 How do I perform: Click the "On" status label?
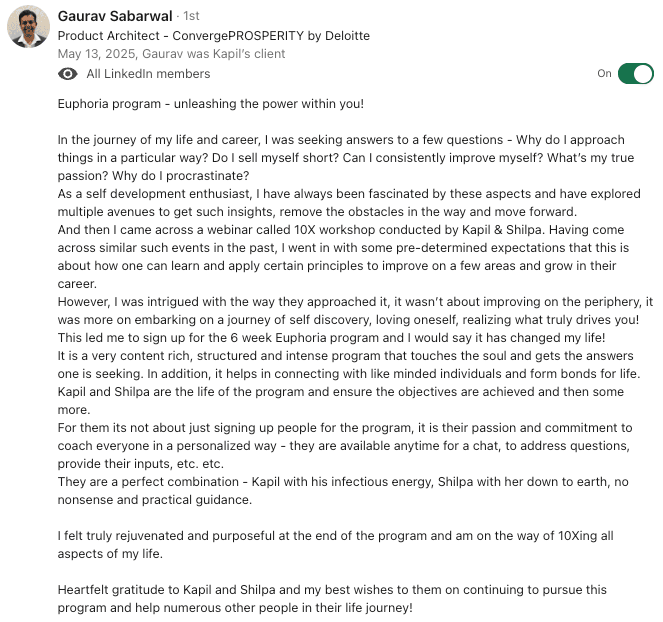click(x=604, y=74)
